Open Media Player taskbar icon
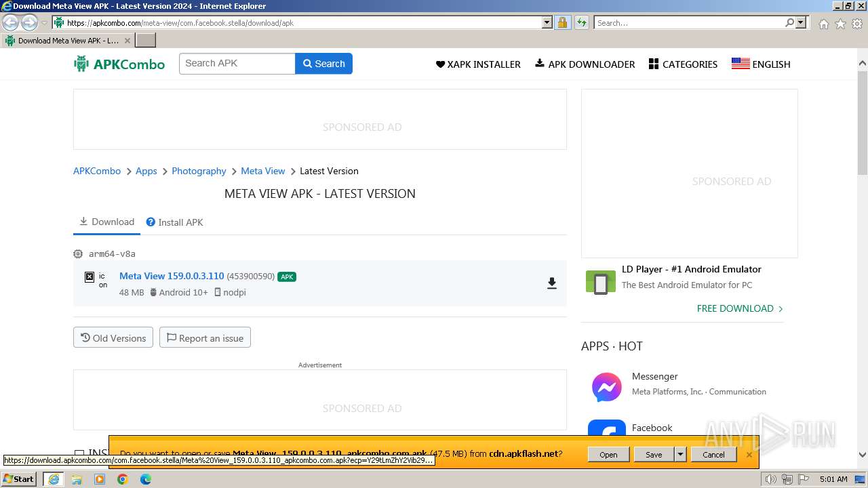868x488 pixels. pos(100,479)
